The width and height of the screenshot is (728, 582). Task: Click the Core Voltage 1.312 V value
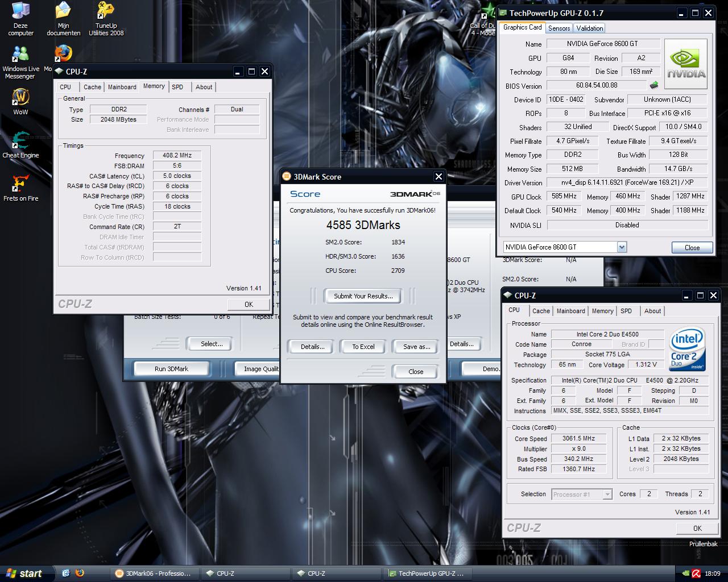(646, 365)
